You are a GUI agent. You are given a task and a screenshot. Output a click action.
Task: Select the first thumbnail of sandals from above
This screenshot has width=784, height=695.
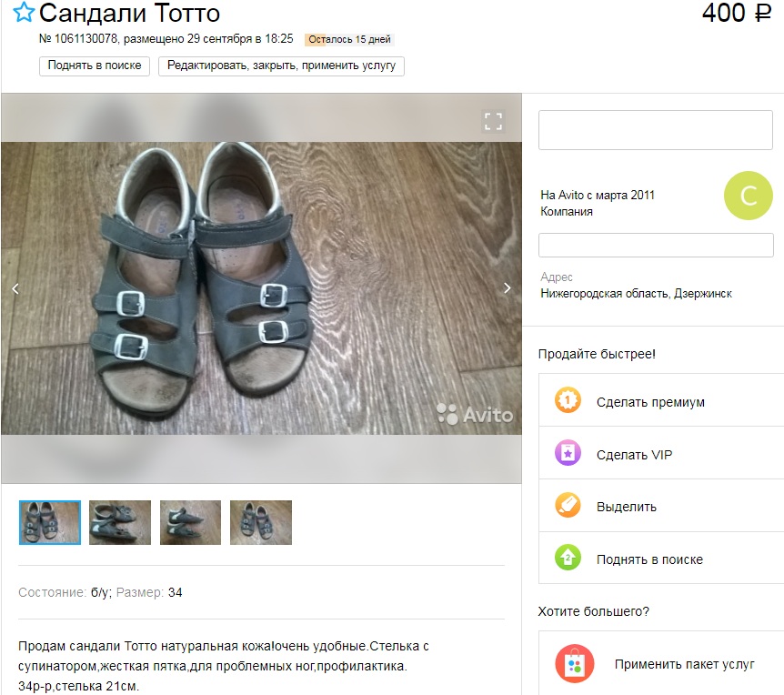pos(50,522)
